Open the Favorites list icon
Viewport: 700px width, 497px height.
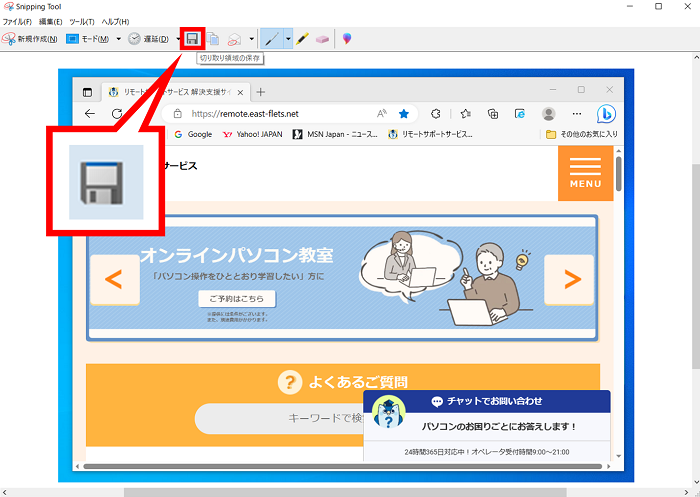(x=466, y=114)
